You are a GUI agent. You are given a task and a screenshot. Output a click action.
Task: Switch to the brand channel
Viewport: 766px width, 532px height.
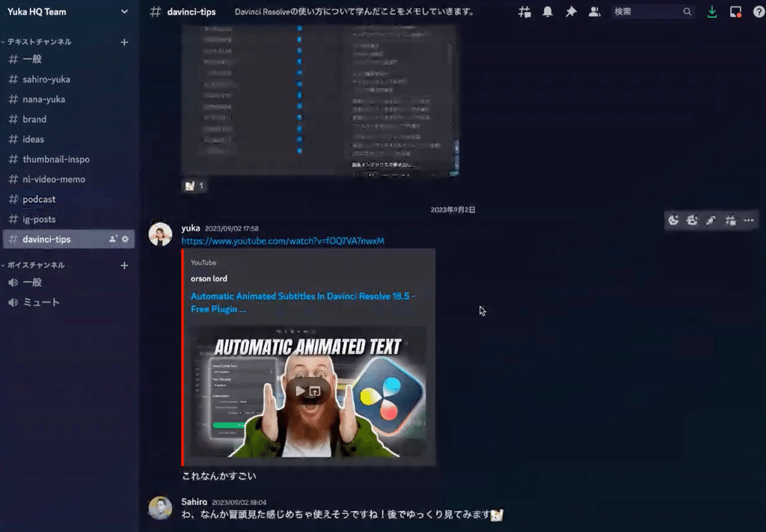click(68, 119)
